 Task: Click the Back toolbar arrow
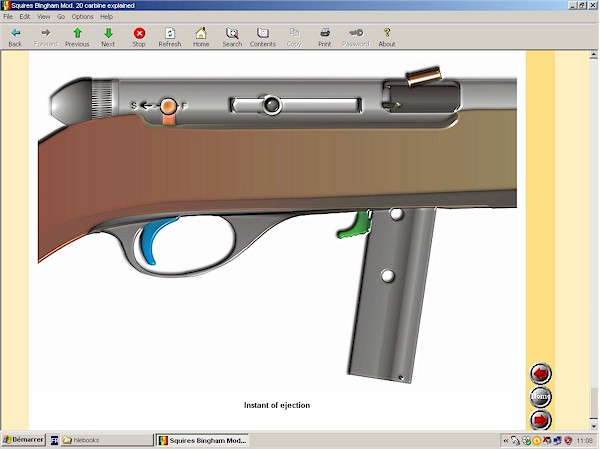[15, 37]
